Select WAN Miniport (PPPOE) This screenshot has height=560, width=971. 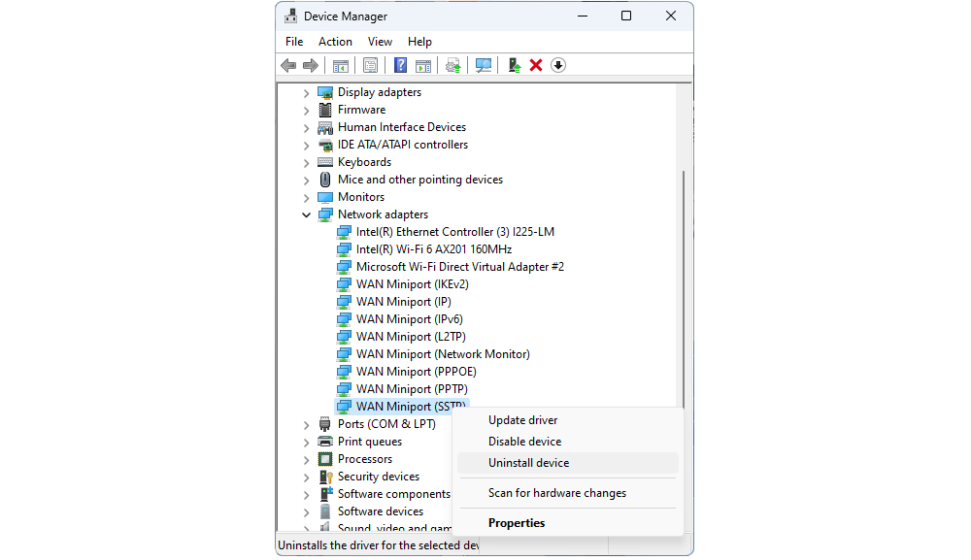click(417, 372)
